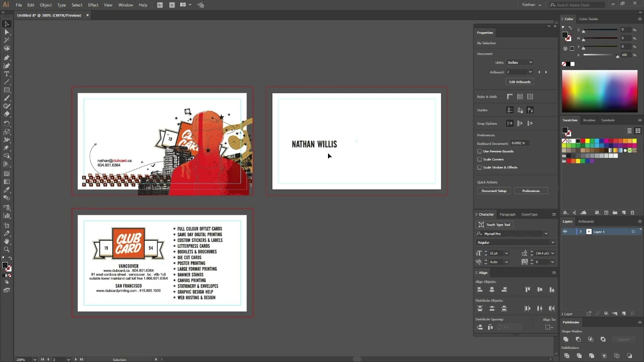644x362 pixels.
Task: Apply Minus Front shape mode
Action: coord(579,339)
